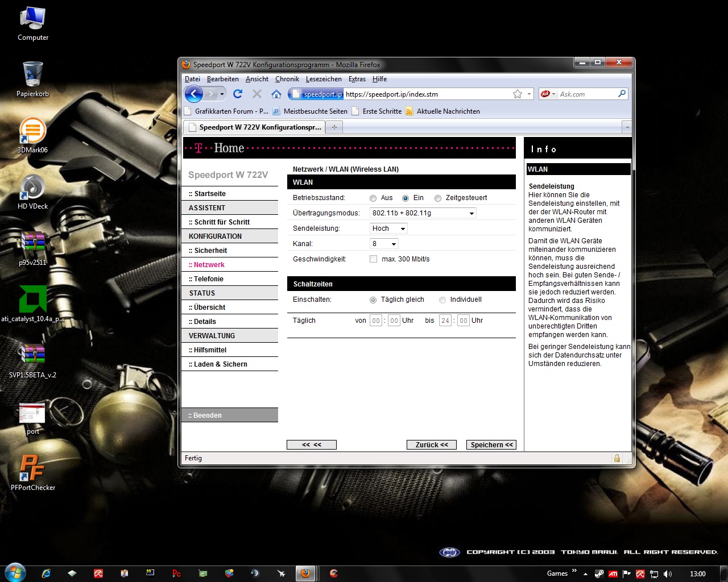Open the Extras menu
Screen dimensions: 728x582
point(357,79)
